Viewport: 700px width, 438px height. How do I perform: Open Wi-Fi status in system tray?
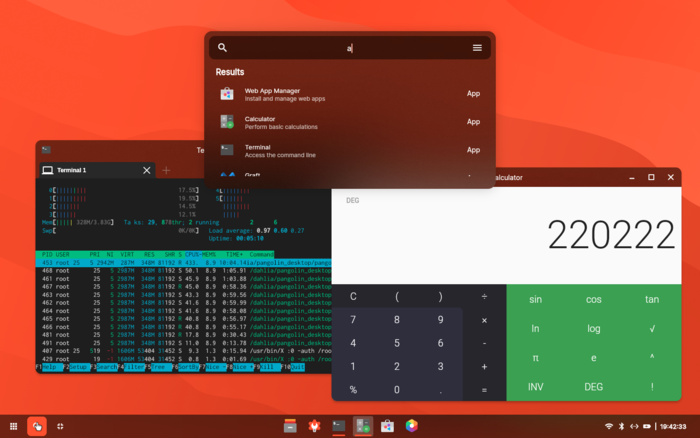pyautogui.click(x=608, y=426)
